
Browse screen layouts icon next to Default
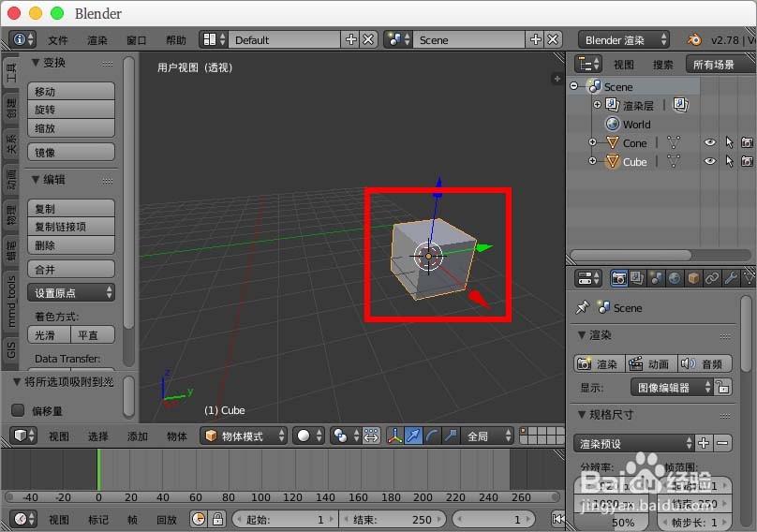click(214, 39)
